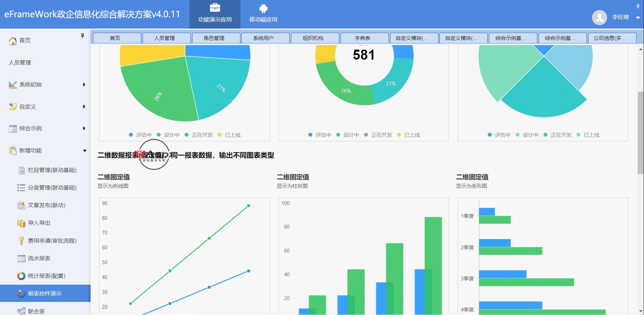Select 移动端应用 in the top navigation

tap(263, 14)
